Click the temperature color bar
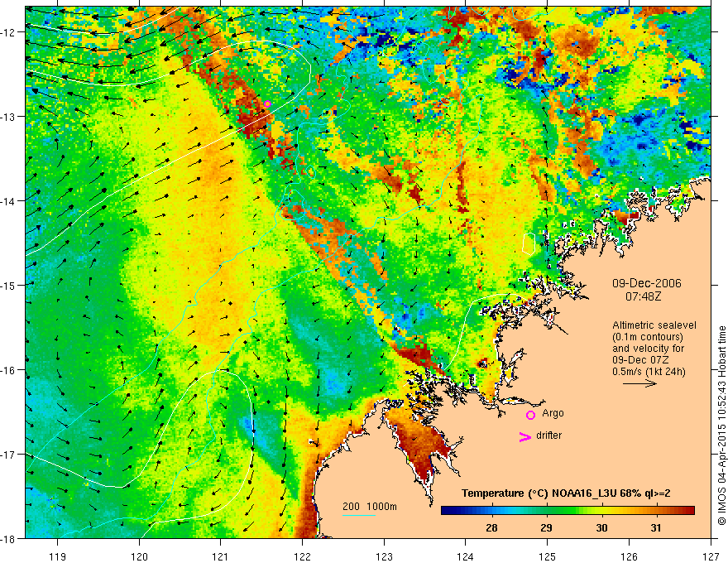Image resolution: width=728 pixels, height=563 pixels. (568, 510)
